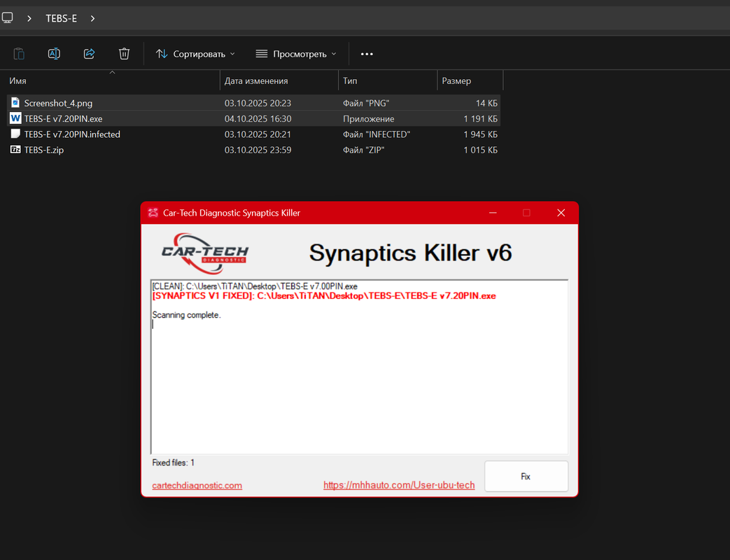Click the Car-Tech Diagnostic logo

click(204, 253)
